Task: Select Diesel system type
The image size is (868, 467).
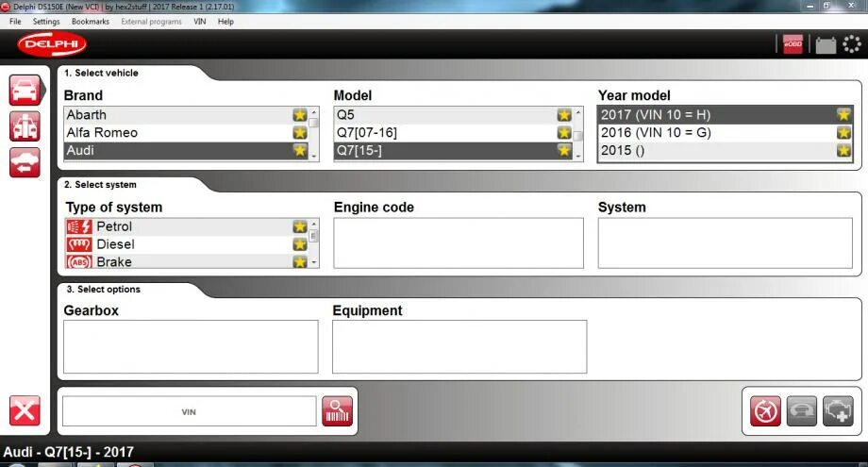Action: 187,244
